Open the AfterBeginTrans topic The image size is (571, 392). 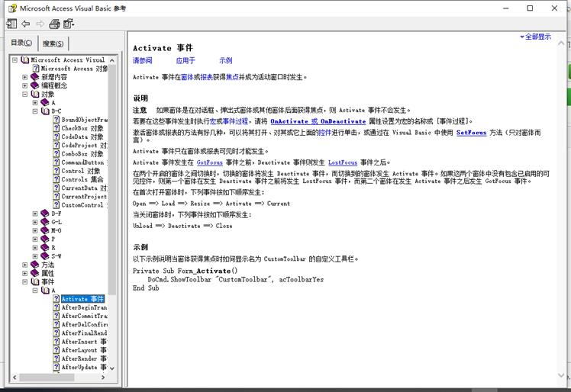coord(85,307)
